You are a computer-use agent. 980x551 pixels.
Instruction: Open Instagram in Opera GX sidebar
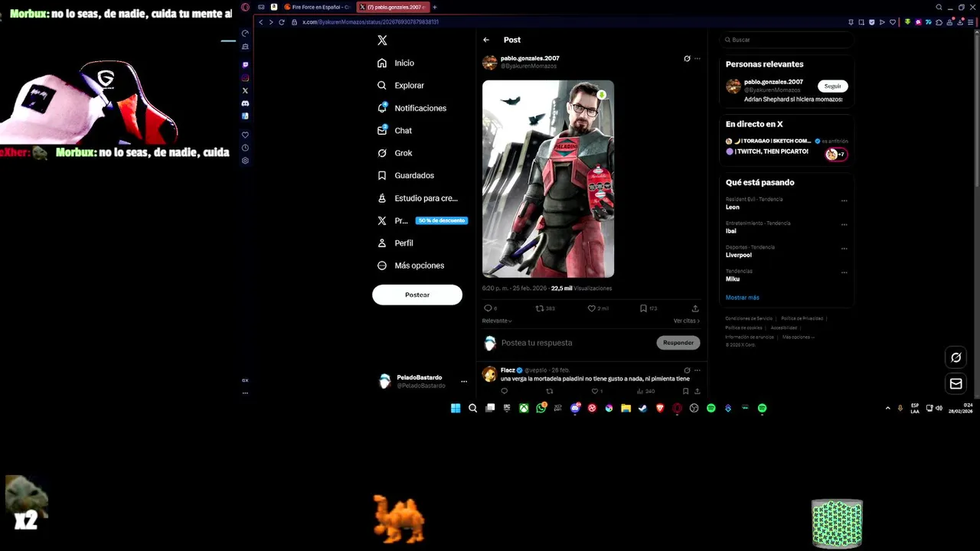pos(245,77)
